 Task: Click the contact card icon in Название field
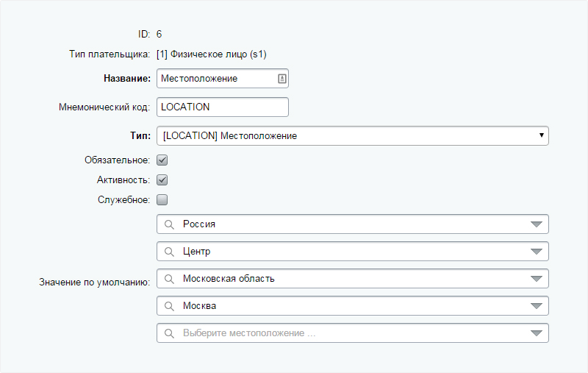tap(282, 79)
